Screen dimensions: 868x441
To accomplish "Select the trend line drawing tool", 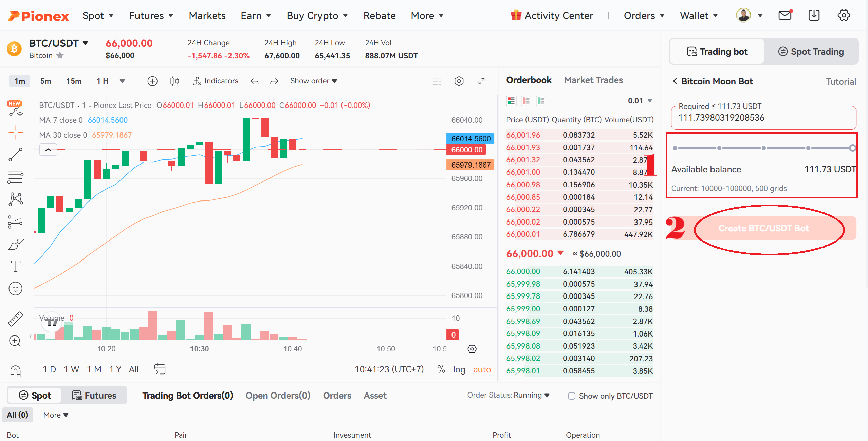I will pos(16,154).
